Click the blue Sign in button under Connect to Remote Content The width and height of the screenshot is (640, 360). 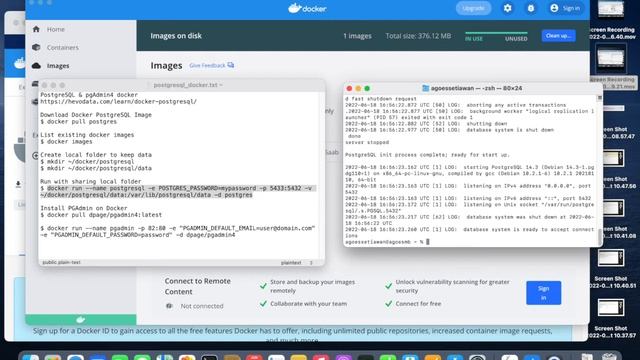point(543,293)
